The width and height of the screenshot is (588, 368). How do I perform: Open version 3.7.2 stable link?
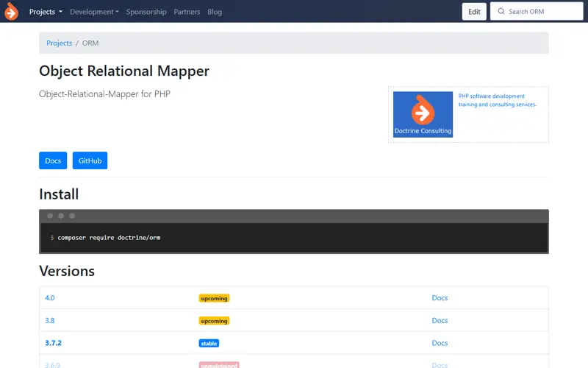[53, 343]
